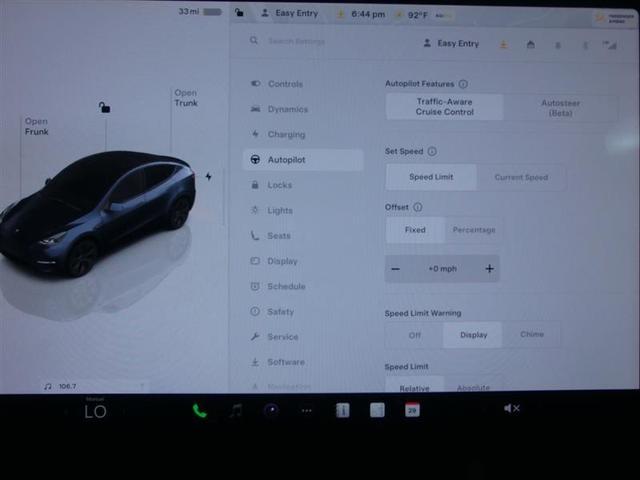
Task: Show info for Set Speed
Action: coord(432,151)
